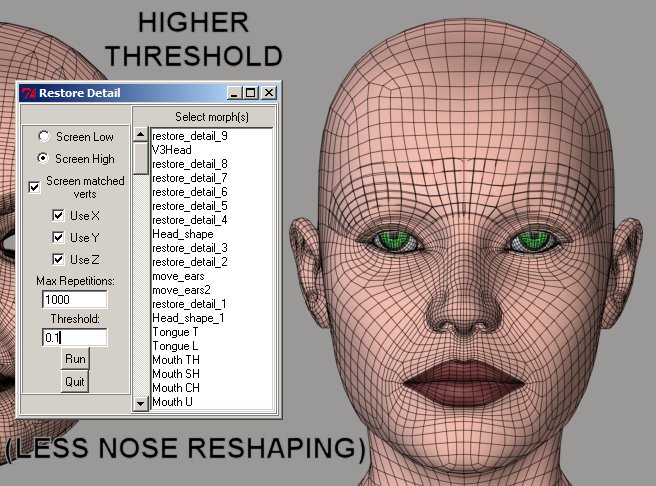Select V3Head morph in the list

point(172,149)
